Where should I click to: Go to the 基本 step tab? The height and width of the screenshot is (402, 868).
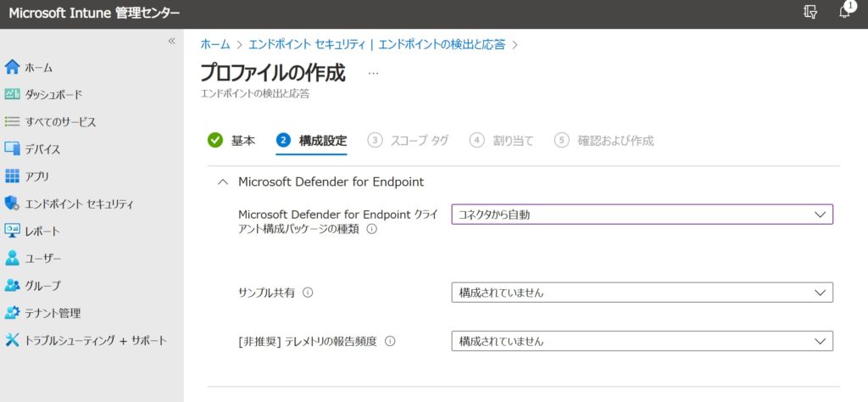coord(231,141)
